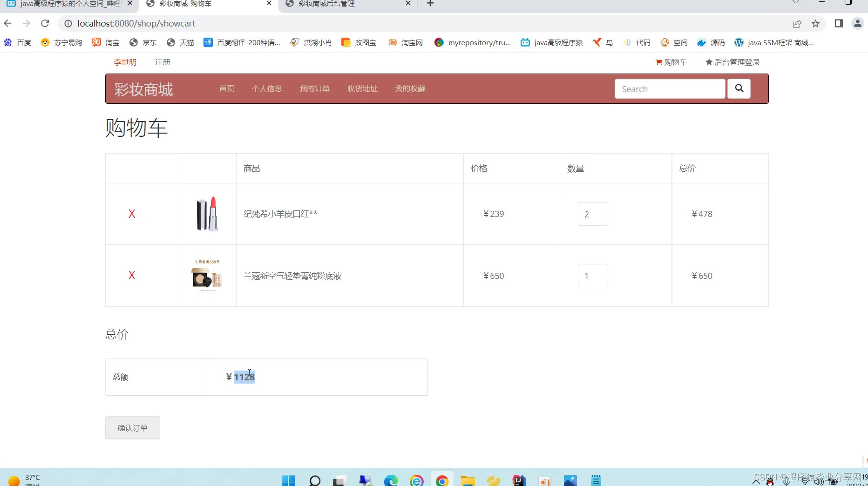Open the 天猫 bookmark
This screenshot has width=868, height=486.
pyautogui.click(x=180, y=42)
